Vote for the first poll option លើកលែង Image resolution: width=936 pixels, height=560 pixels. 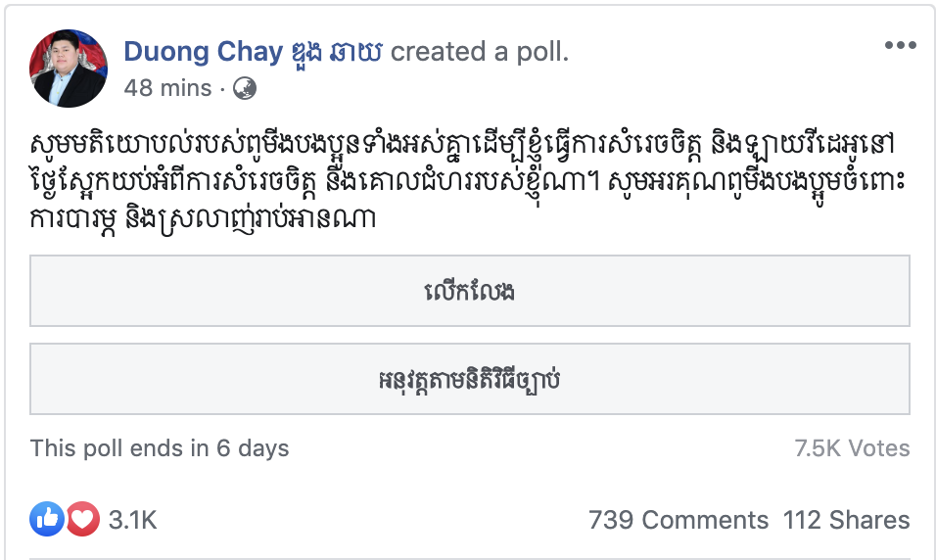[470, 291]
